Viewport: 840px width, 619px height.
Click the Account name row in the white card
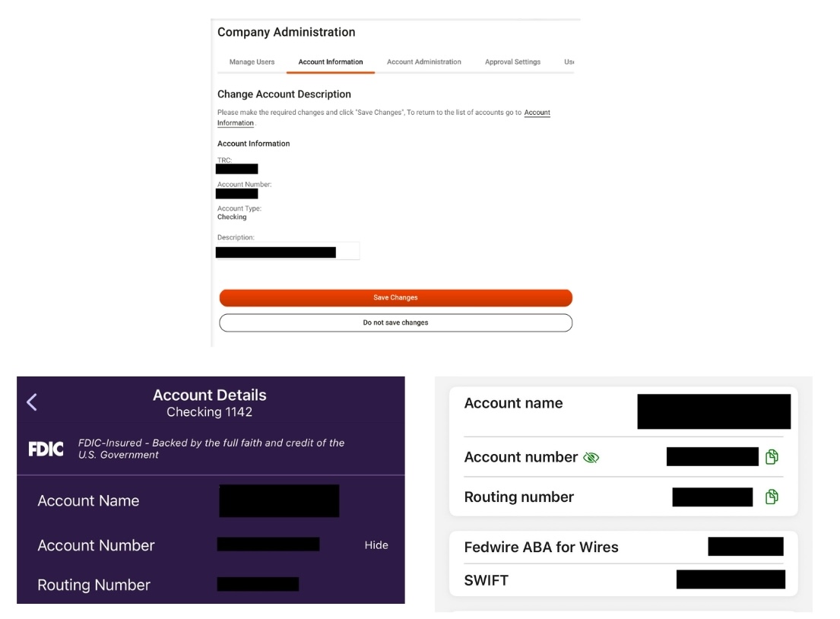(623, 411)
